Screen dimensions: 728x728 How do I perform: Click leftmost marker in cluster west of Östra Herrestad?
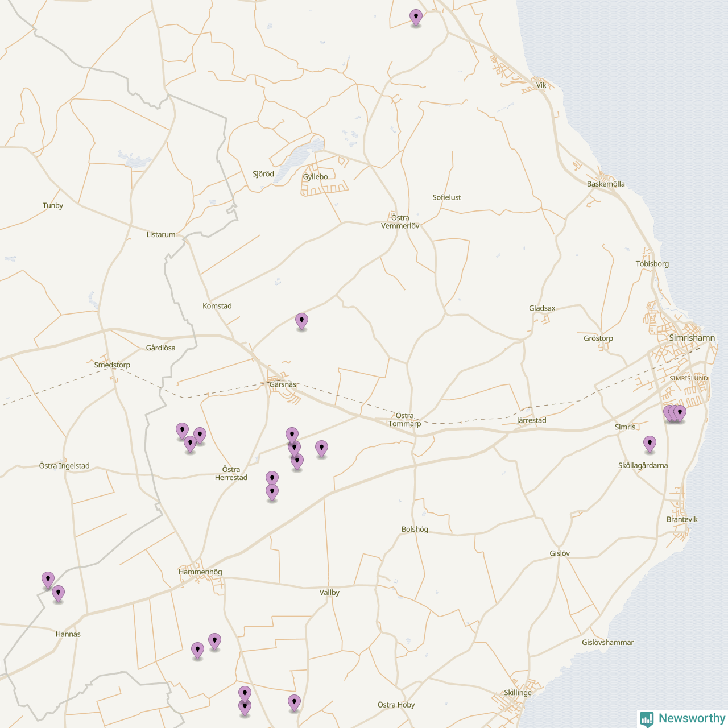pos(182,431)
